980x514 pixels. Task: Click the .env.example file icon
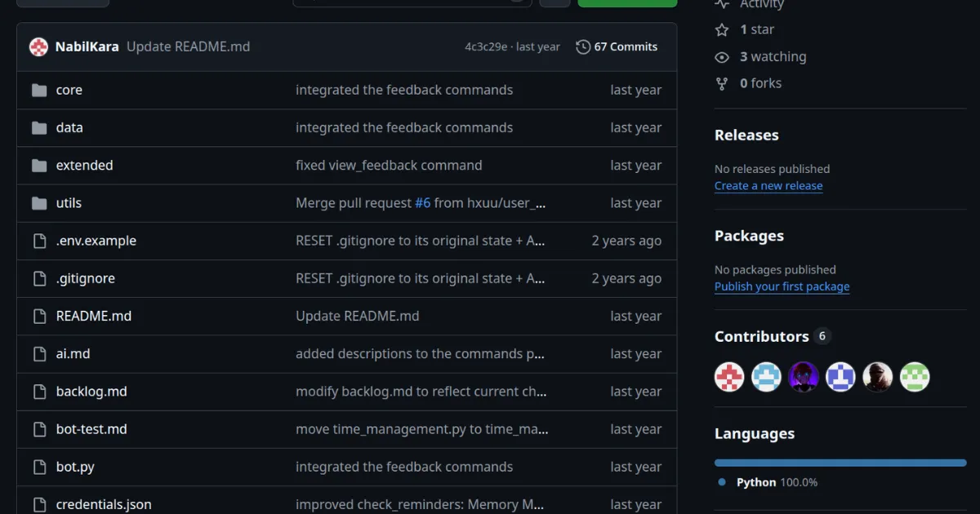pyautogui.click(x=39, y=241)
